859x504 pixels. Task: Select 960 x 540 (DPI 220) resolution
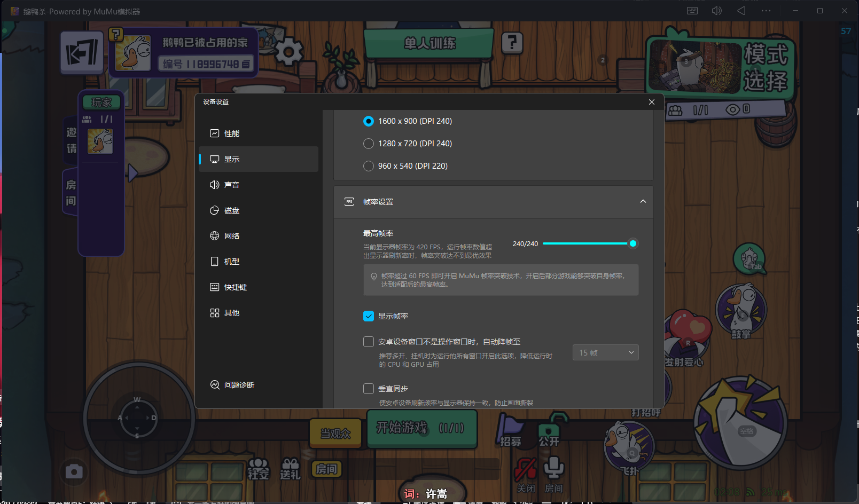click(x=369, y=166)
